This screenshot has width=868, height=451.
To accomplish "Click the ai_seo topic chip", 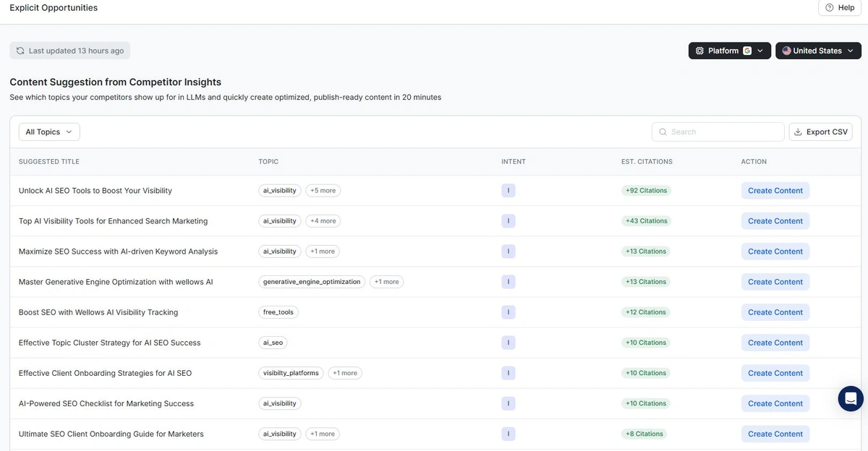I will coord(273,342).
